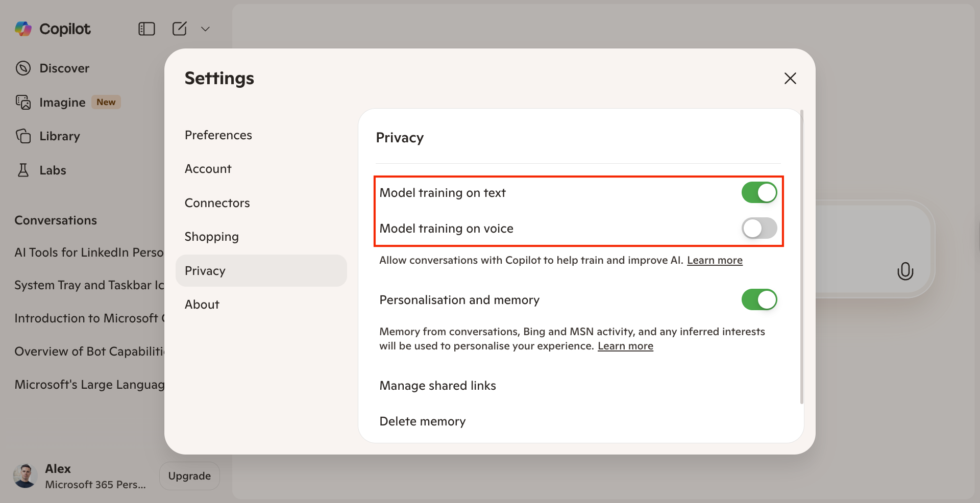Viewport: 980px width, 503px height.
Task: Expand the chevron next to compose icon
Action: coord(205,29)
